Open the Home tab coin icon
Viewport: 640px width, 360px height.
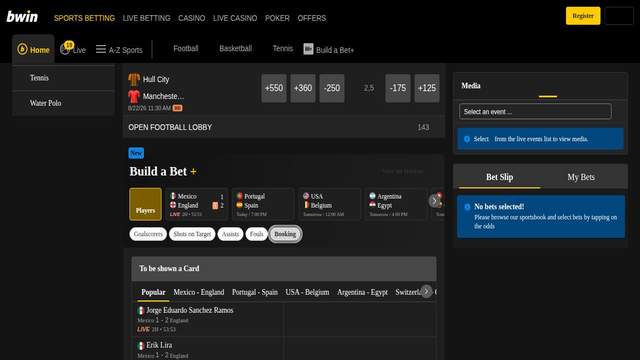[22, 49]
